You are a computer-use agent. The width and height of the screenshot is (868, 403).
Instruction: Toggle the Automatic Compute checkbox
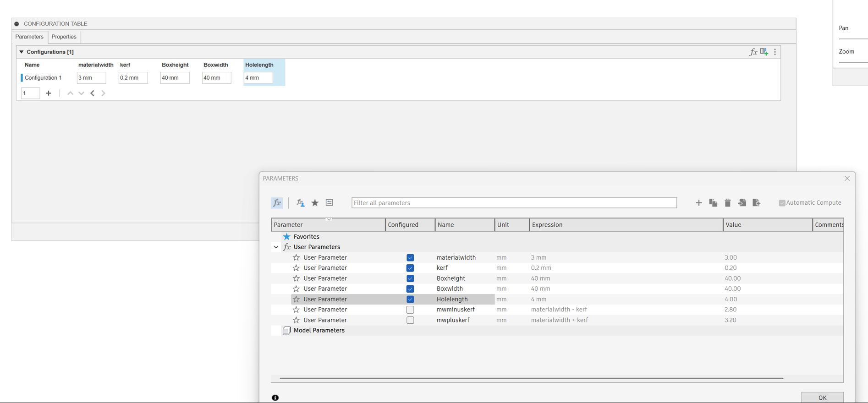782,203
